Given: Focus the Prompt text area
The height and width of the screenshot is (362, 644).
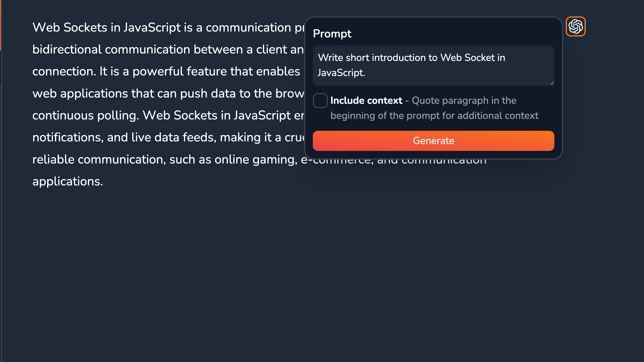Looking at the screenshot, I should click(433, 65).
